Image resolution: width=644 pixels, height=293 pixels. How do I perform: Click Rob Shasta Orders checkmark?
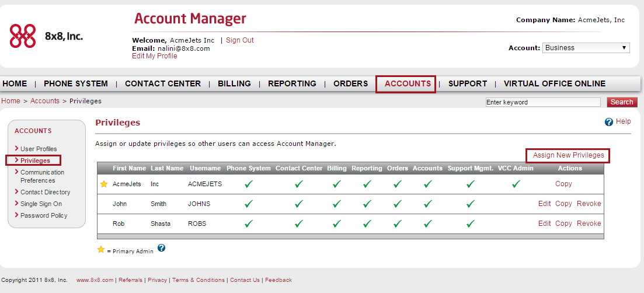[x=398, y=224]
